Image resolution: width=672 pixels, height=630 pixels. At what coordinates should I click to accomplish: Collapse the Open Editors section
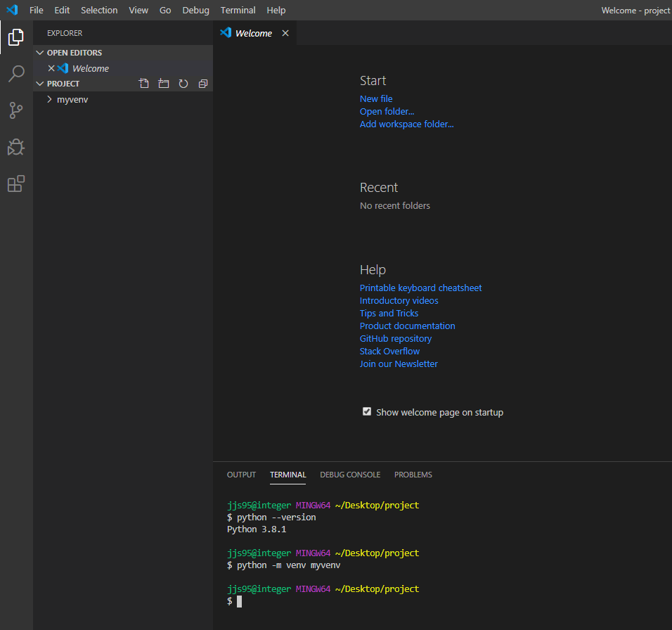[x=40, y=53]
